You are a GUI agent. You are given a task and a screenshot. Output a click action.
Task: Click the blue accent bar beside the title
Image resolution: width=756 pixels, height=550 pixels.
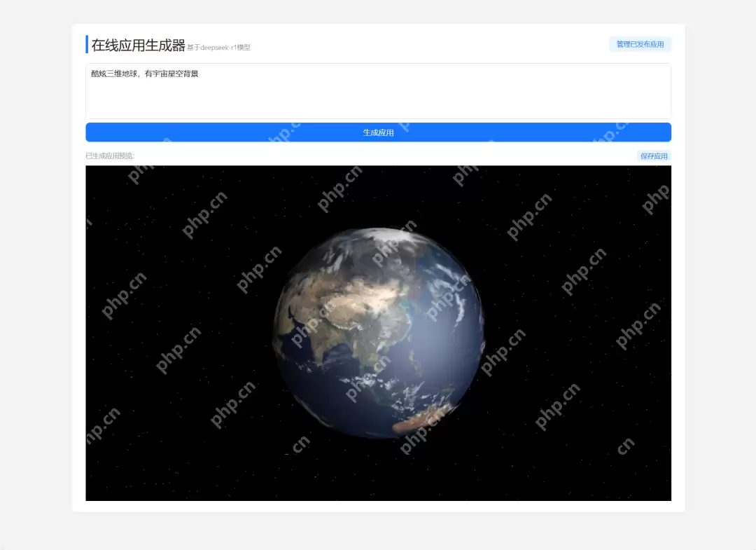point(85,43)
